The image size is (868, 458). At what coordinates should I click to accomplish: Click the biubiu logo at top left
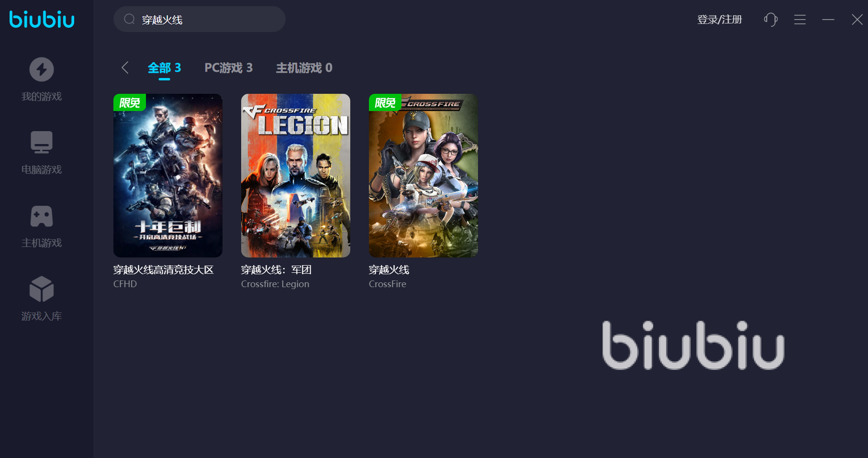[x=42, y=19]
